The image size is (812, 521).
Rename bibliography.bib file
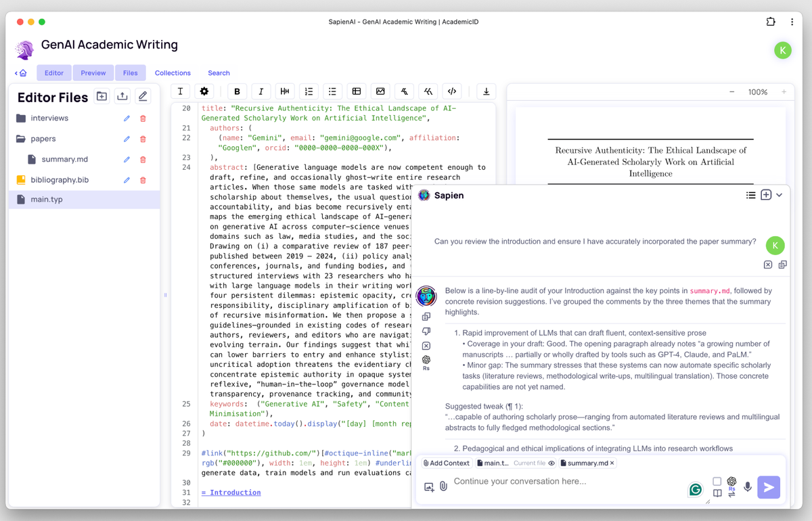click(x=127, y=180)
